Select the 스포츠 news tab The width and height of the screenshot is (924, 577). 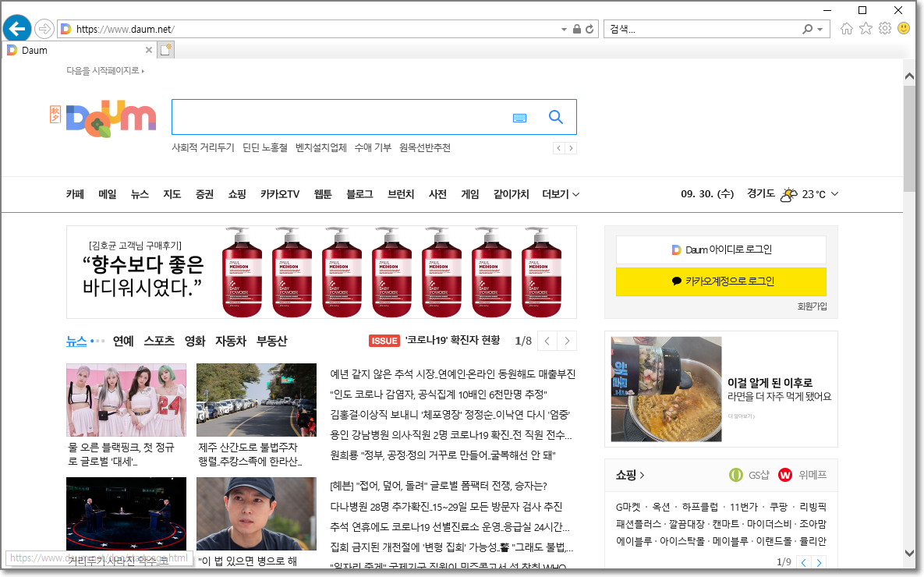coord(159,341)
